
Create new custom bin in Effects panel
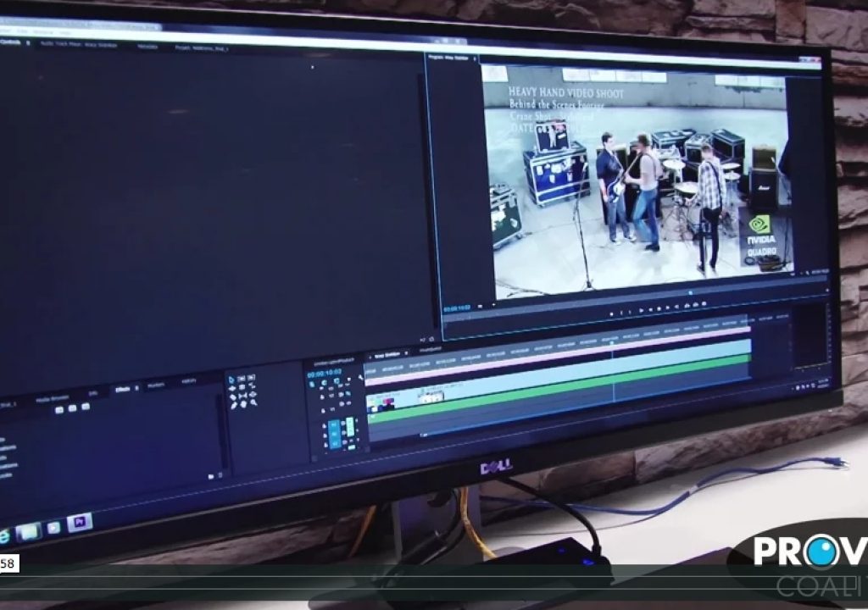[211, 477]
